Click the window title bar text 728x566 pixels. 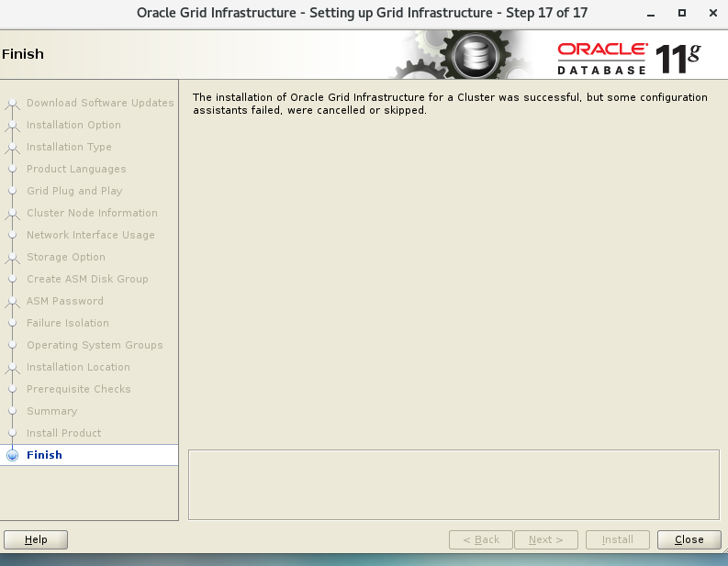pyautogui.click(x=362, y=13)
